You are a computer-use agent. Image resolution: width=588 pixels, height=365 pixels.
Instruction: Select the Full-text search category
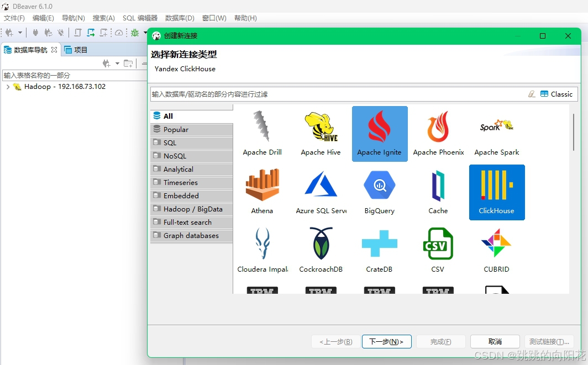[x=192, y=222]
